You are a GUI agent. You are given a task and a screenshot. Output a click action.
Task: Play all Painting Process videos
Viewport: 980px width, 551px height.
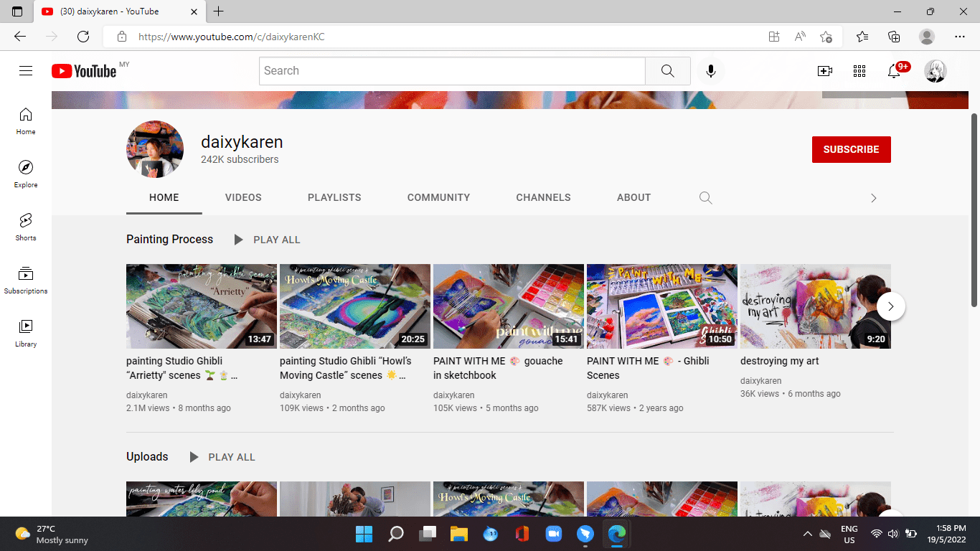267,240
